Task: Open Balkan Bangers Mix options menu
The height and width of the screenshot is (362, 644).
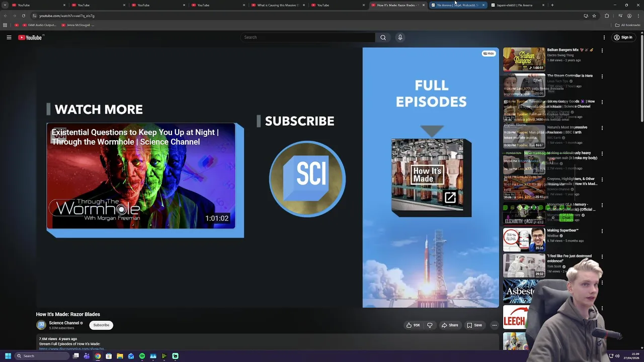Action: click(602, 50)
